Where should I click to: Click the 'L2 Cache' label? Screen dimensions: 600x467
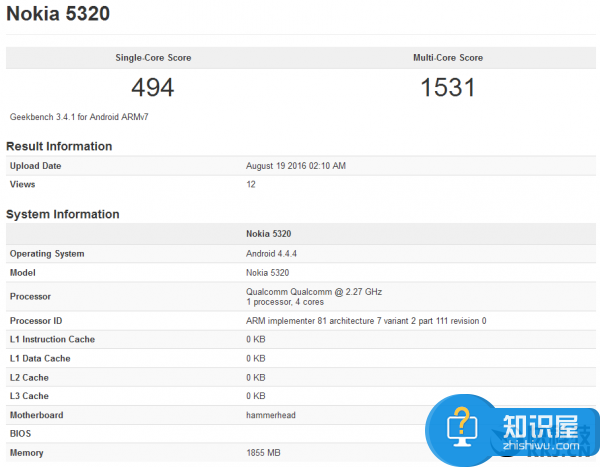[29, 378]
